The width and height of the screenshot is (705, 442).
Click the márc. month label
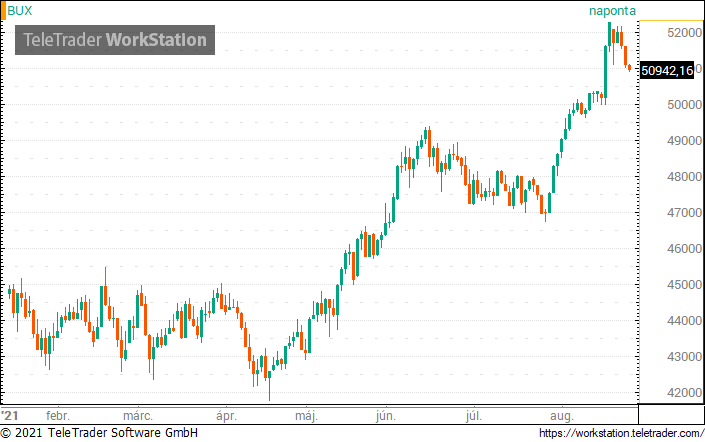click(x=138, y=415)
